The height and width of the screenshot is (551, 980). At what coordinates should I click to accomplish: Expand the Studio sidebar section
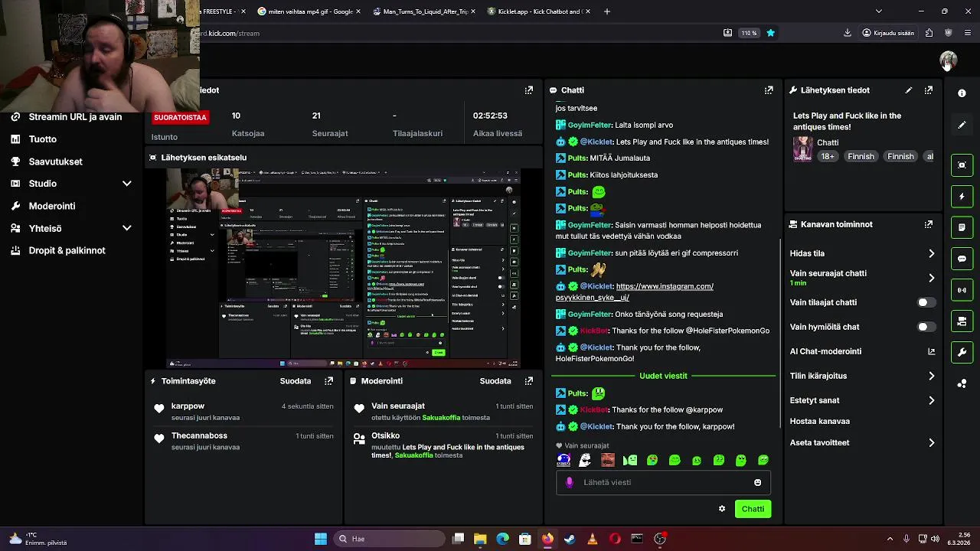(x=127, y=184)
